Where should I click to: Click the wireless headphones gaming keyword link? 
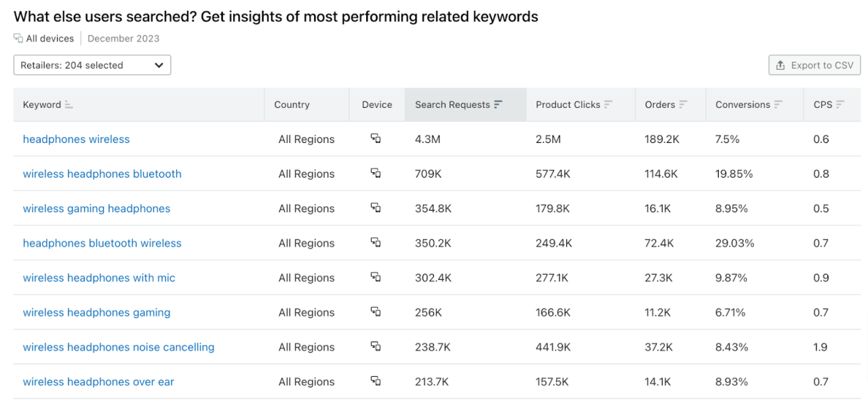[x=96, y=312]
